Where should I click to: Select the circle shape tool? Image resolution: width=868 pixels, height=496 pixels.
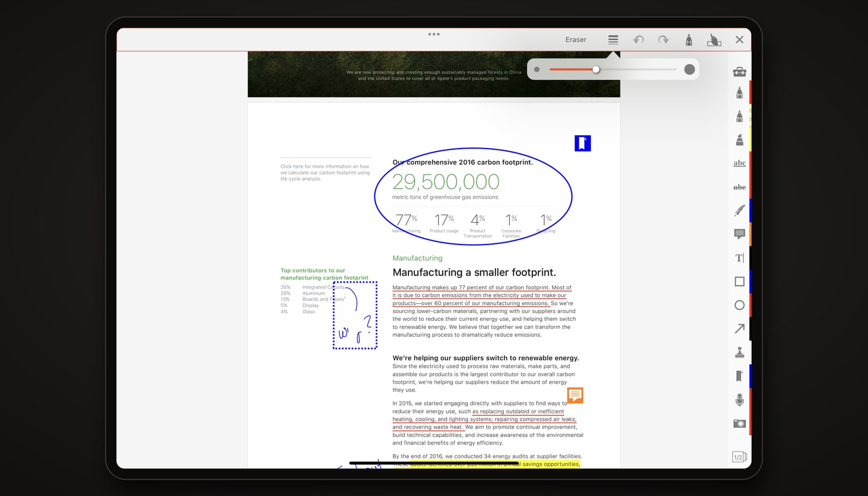[740, 305]
